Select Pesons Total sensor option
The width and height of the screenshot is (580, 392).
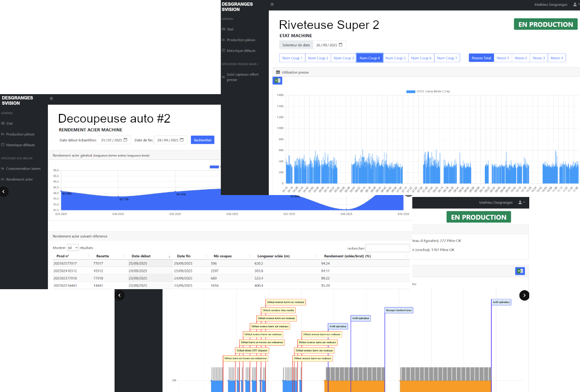pyautogui.click(x=481, y=58)
